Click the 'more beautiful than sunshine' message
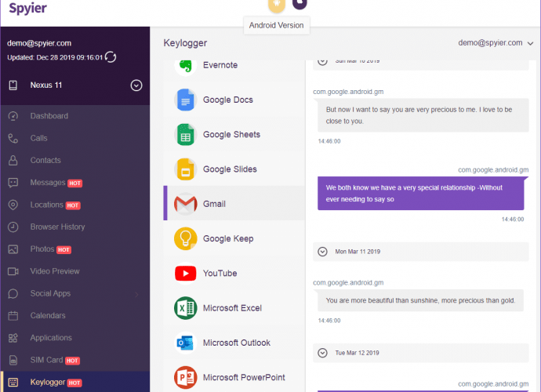The height and width of the screenshot is (392, 541). 420,300
